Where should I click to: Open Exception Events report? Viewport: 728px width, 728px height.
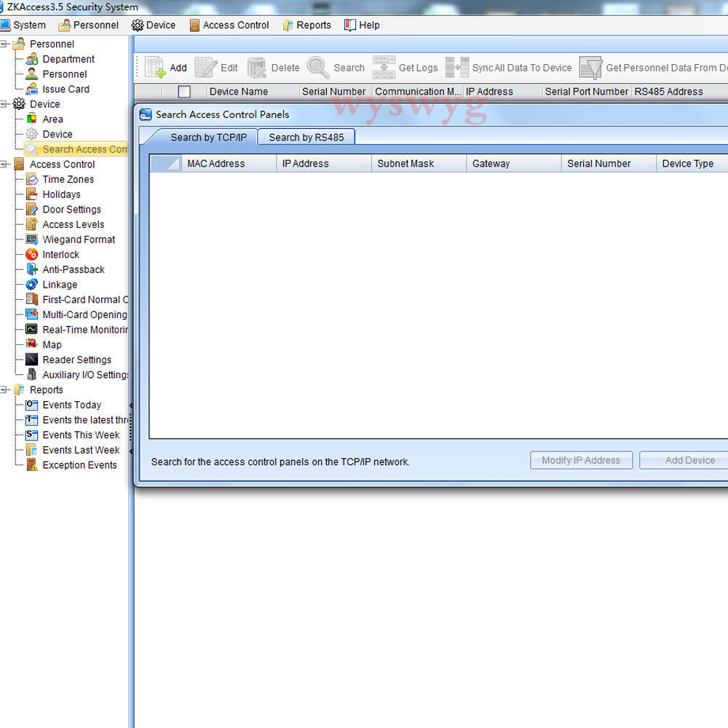click(x=79, y=465)
